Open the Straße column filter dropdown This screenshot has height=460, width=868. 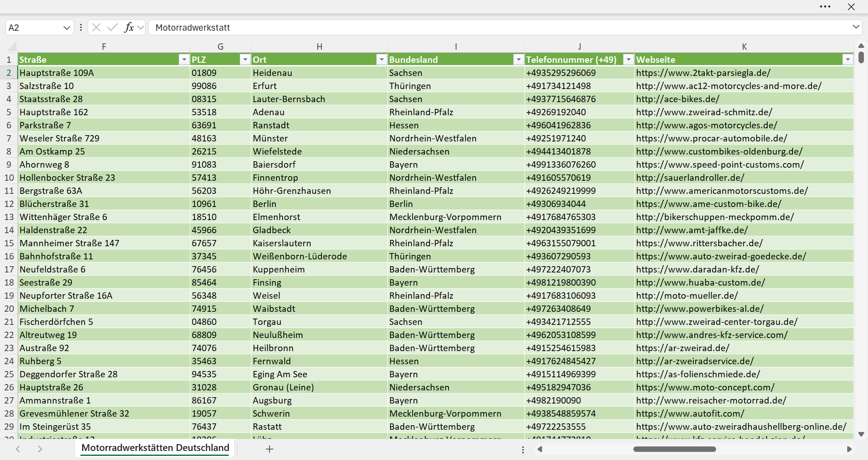(x=184, y=60)
